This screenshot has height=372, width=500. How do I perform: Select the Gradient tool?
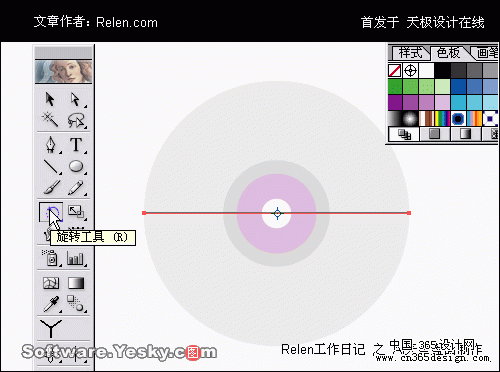pos(76,283)
